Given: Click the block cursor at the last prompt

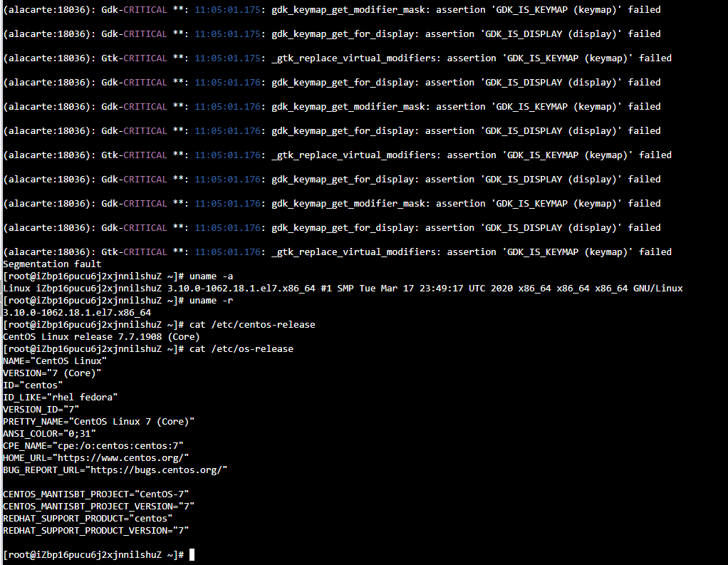Looking at the screenshot, I should click(192, 555).
